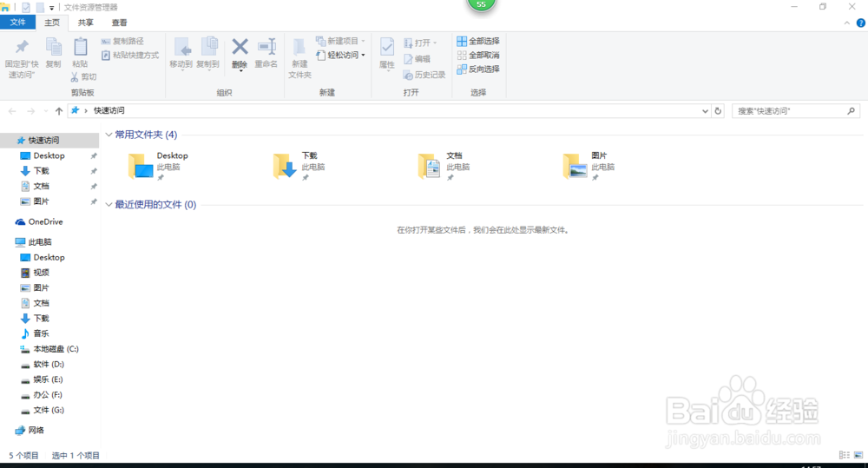Viewport: 868px width, 468px height.
Task: Click the quick access toolbar properties icon
Action: coord(26,7)
